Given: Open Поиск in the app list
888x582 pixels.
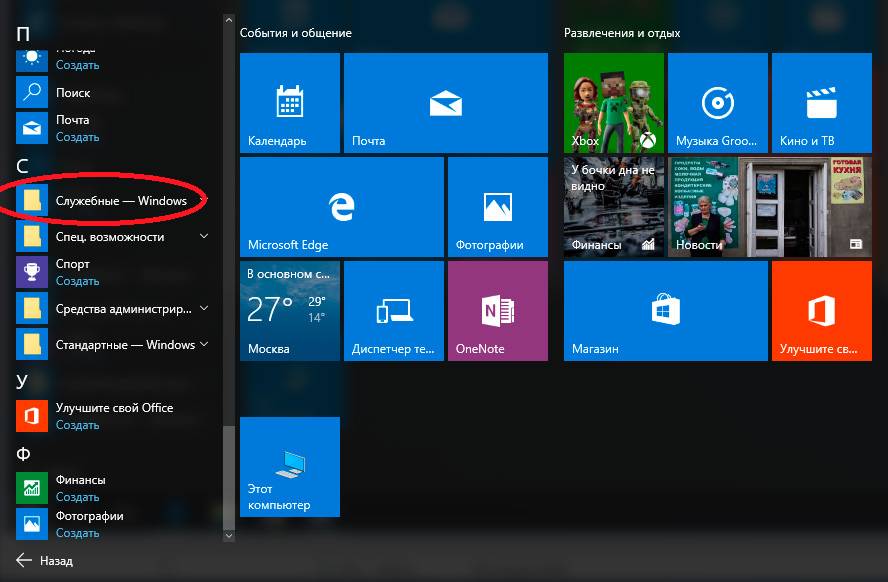Looking at the screenshot, I should (x=73, y=93).
